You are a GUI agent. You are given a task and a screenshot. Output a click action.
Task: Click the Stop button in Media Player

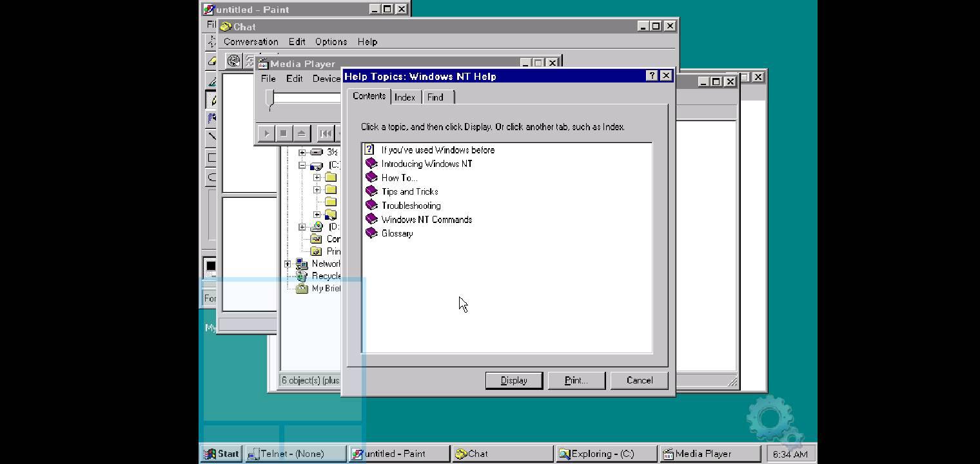coord(283,133)
